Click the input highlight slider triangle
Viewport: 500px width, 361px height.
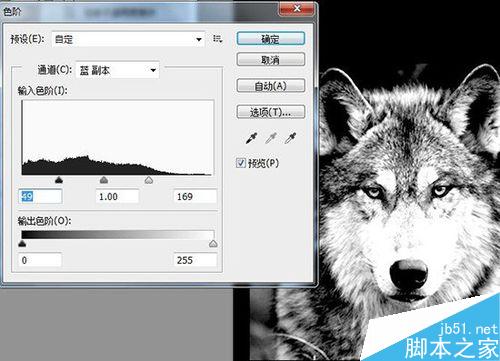[149, 180]
